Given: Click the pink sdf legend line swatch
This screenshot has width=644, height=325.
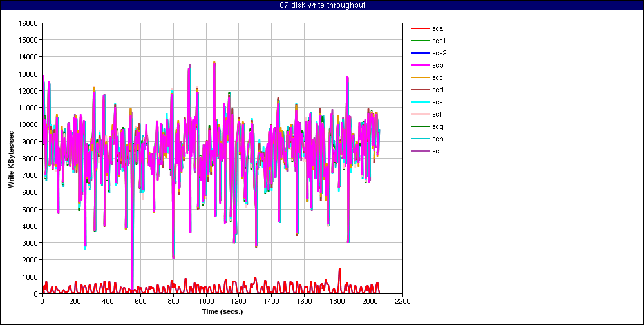Looking at the screenshot, I should [x=420, y=114].
